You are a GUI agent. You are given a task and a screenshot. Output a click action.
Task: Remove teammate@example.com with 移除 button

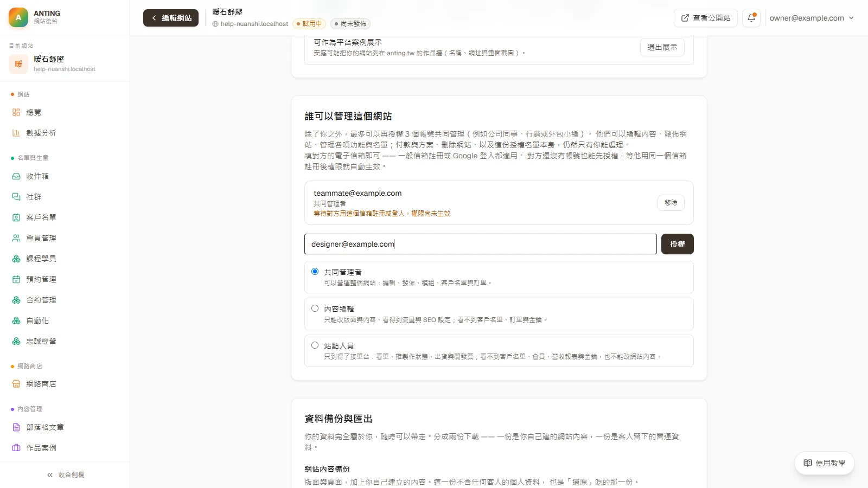(x=671, y=203)
